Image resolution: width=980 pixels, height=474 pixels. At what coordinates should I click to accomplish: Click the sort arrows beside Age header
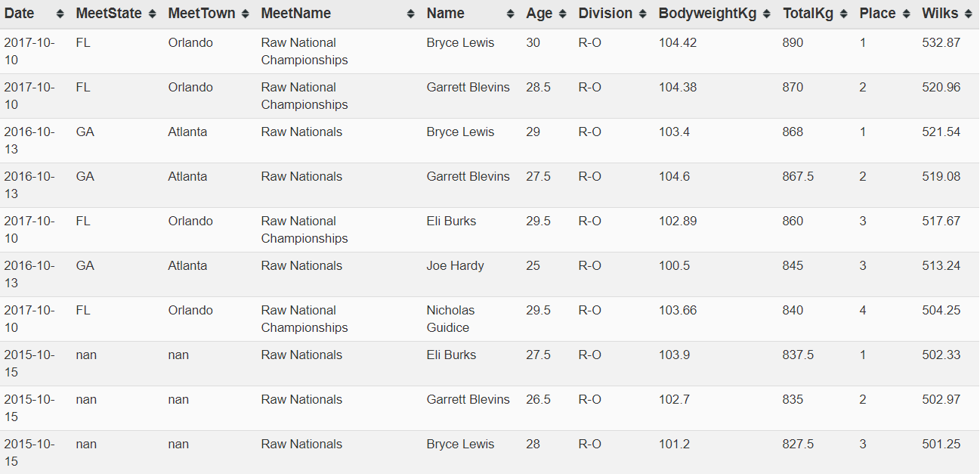(563, 14)
